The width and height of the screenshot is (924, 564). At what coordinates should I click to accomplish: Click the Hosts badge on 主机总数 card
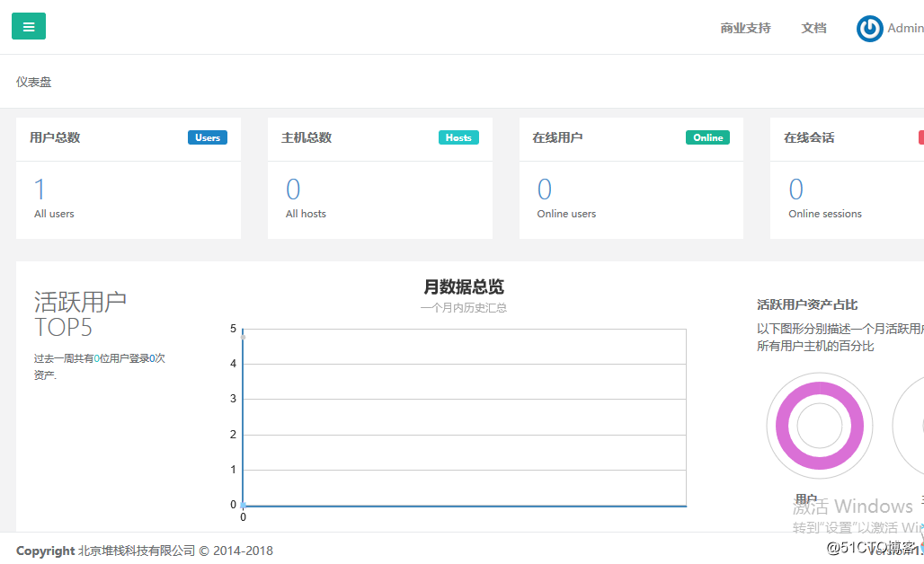[458, 137]
